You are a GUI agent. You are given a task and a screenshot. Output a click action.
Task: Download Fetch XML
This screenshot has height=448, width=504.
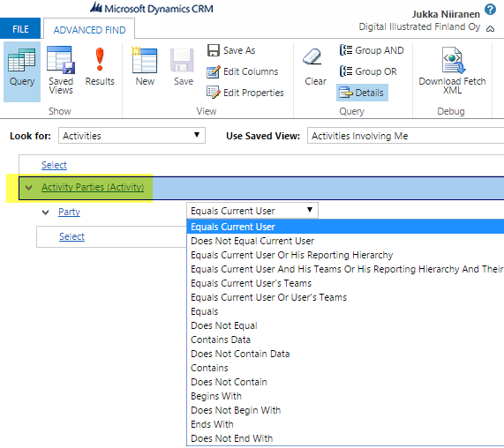click(452, 70)
